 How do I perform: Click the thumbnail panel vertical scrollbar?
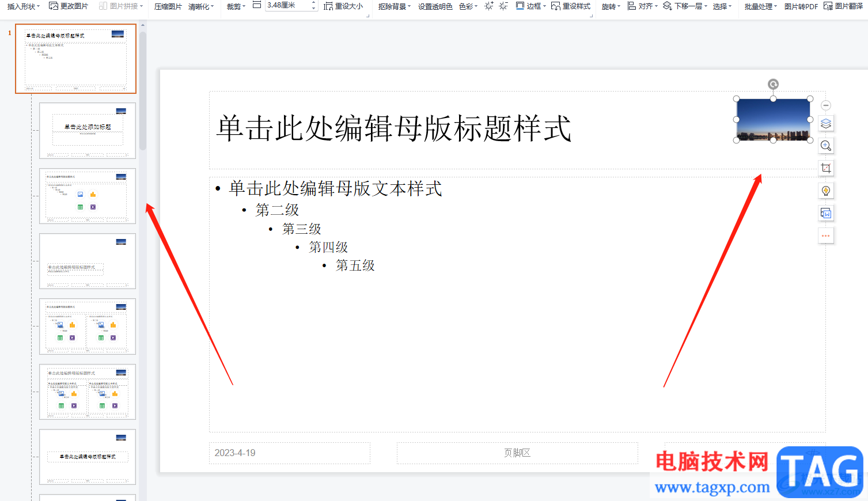[x=143, y=91]
